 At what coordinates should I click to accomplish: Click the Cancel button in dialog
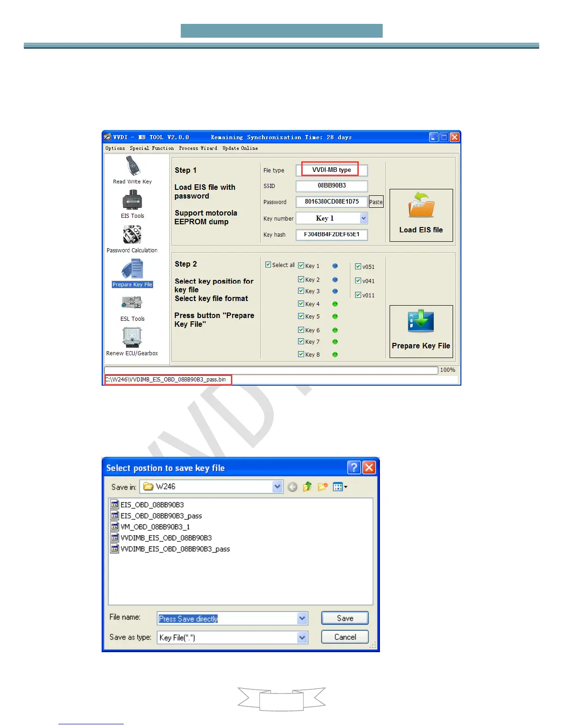[345, 637]
